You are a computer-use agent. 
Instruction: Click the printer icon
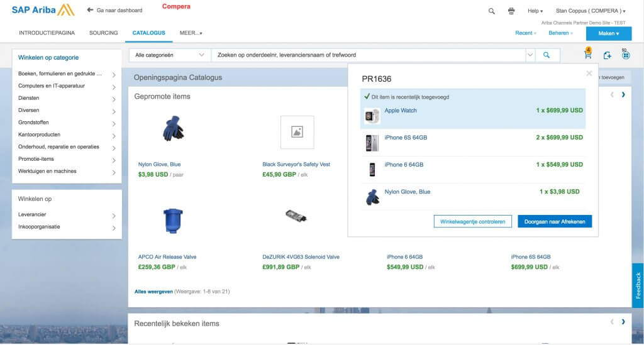coord(511,11)
